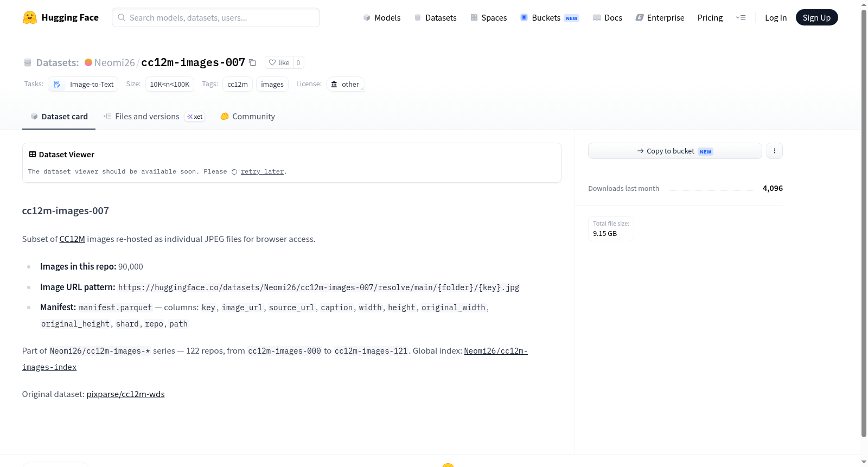Open the Community tab

[247, 116]
